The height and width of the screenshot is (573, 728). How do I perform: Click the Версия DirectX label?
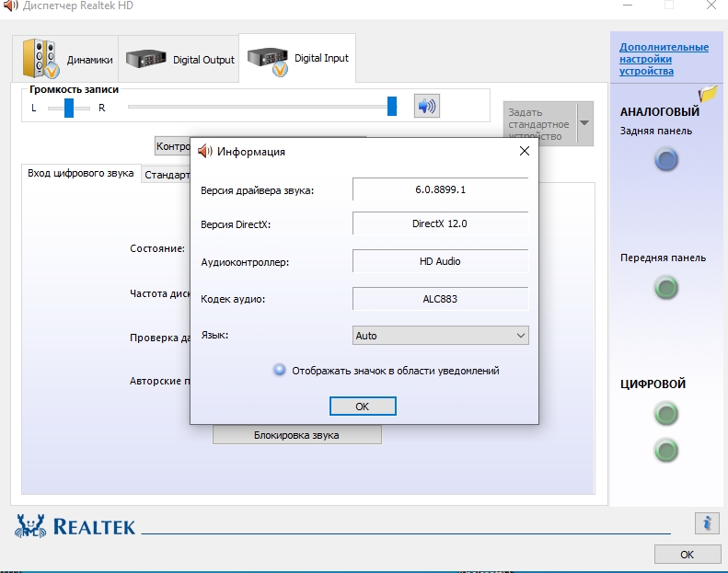[x=236, y=224]
